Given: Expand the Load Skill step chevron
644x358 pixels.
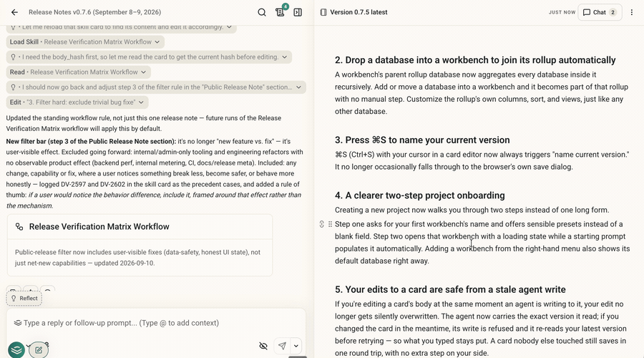Looking at the screenshot, I should click(x=157, y=42).
